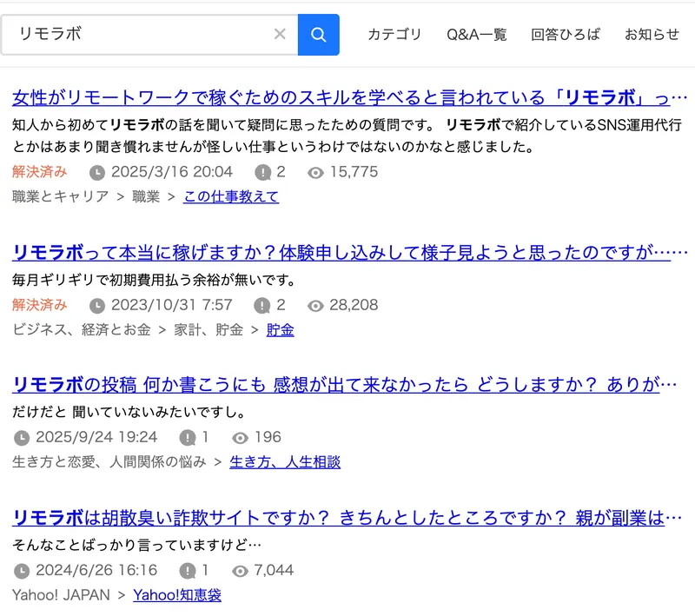Viewport: 695px width, 616px height.
Task: Clear the search box with the X icon
Action: pyautogui.click(x=280, y=34)
